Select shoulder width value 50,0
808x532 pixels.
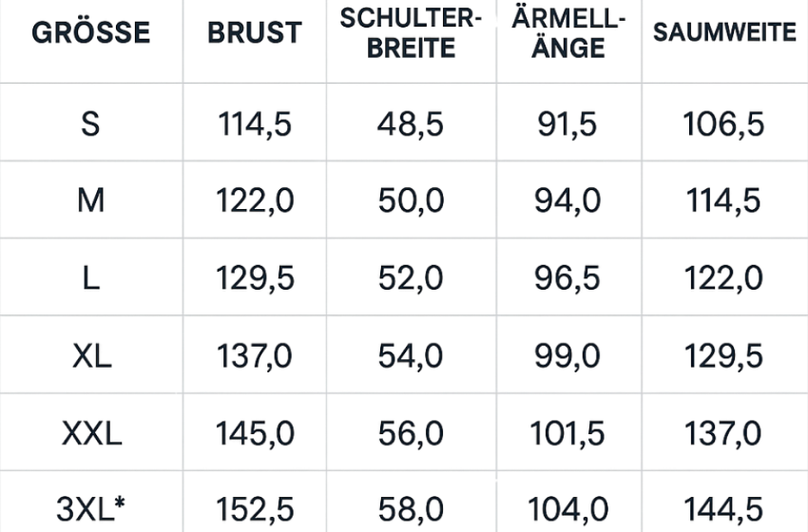pyautogui.click(x=411, y=201)
